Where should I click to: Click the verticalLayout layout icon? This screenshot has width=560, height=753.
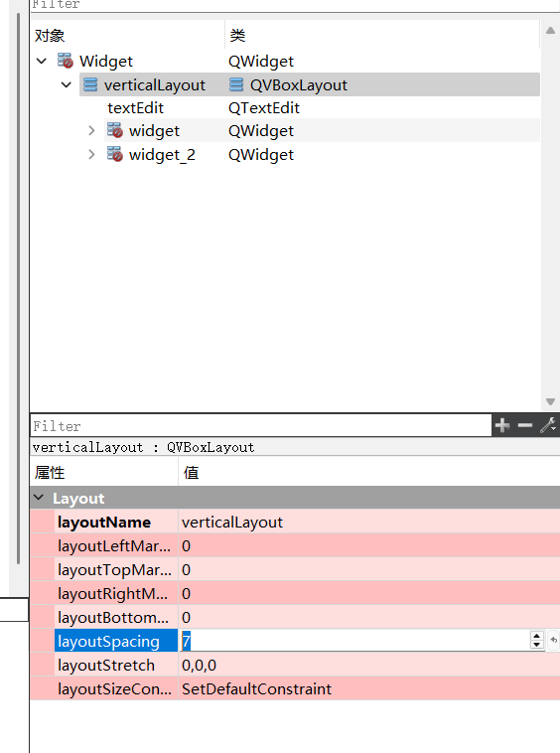click(x=90, y=84)
